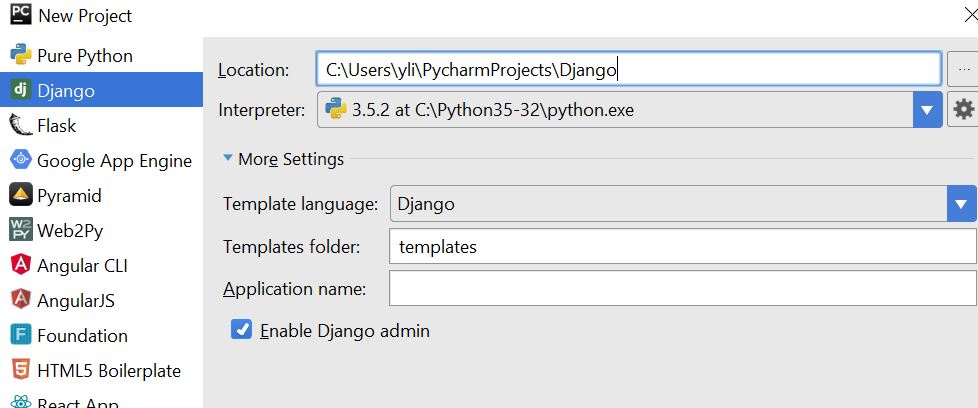The width and height of the screenshot is (978, 408).
Task: Click the Template language label
Action: coord(301,204)
